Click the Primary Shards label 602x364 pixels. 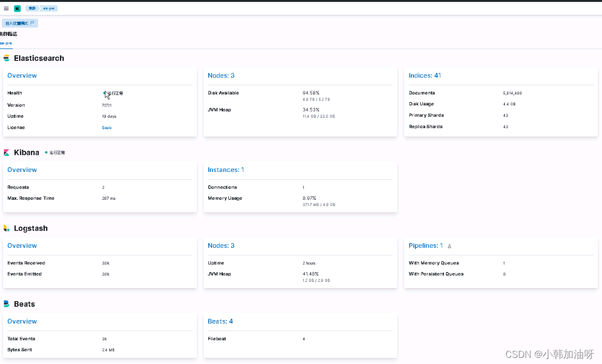(x=426, y=115)
